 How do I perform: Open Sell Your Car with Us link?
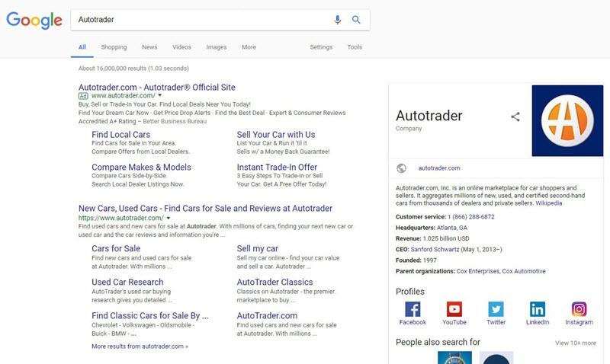pos(276,135)
